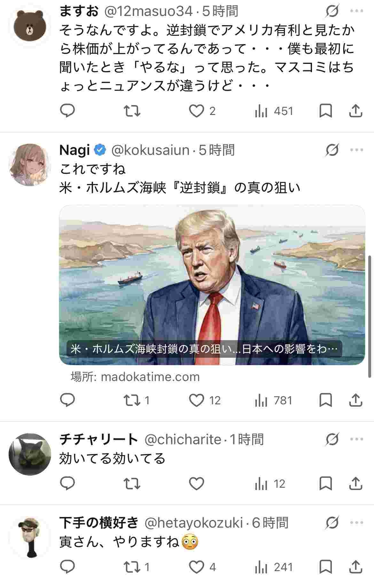Viewport: 374px width, 588px height.
Task: Open more options on 下手の横好き's post
Action: (x=356, y=523)
